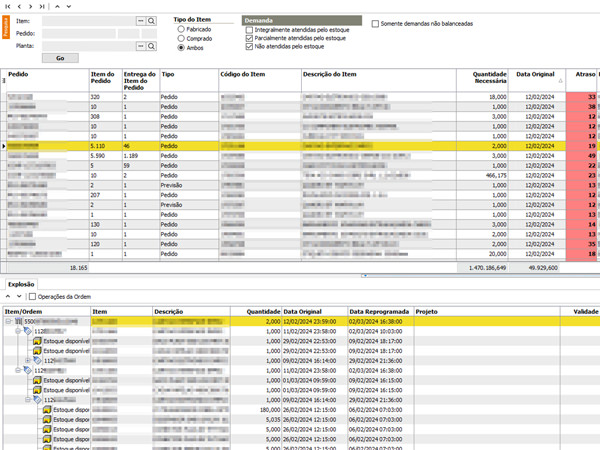Toggle the Operações da Ordem checkbox
Screen dimensions: 600x450
33,297
